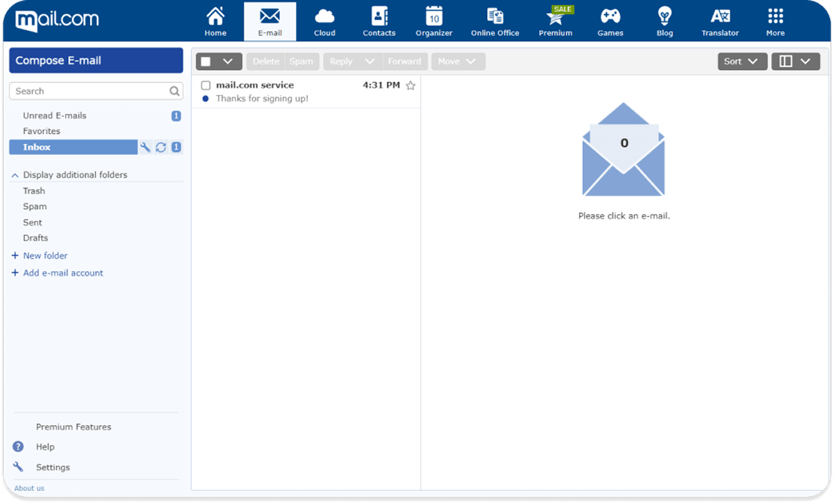
Task: Open the Favorites folder
Action: (x=42, y=131)
